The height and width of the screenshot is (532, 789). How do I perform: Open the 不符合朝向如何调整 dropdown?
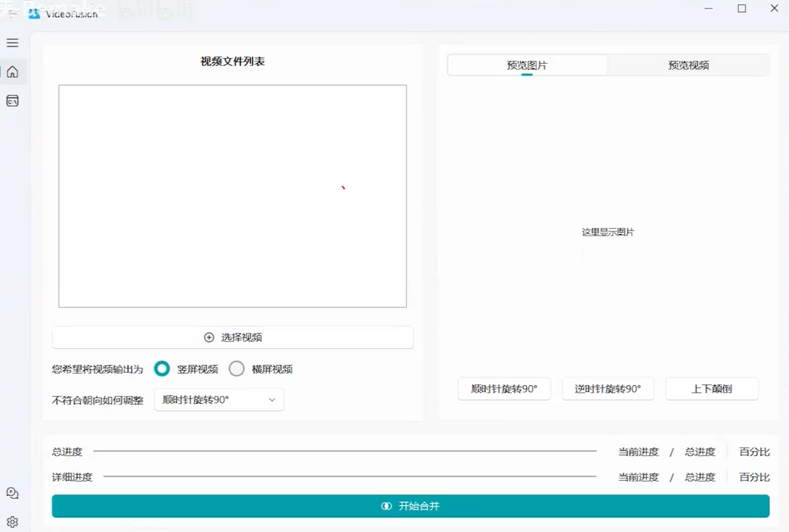tap(219, 399)
